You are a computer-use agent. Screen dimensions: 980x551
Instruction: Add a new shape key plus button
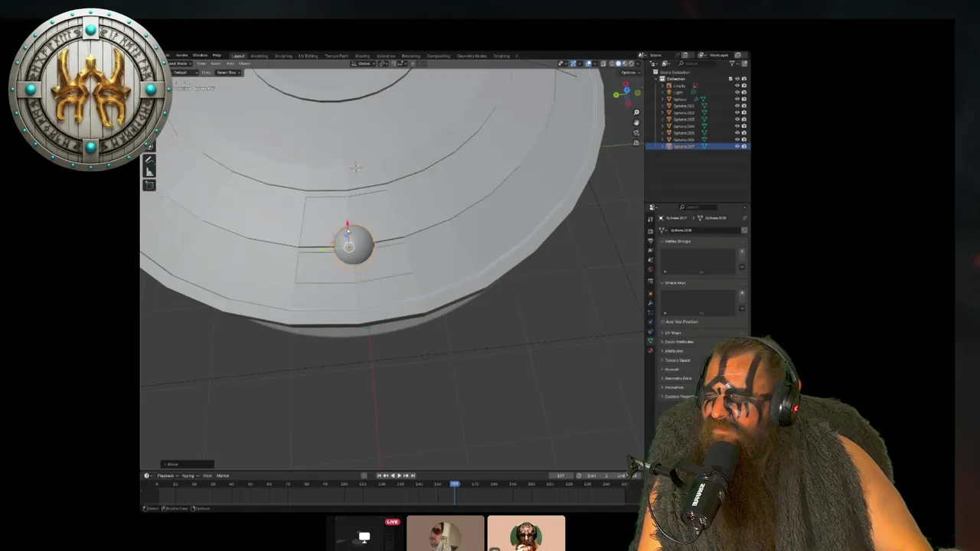coord(742,293)
